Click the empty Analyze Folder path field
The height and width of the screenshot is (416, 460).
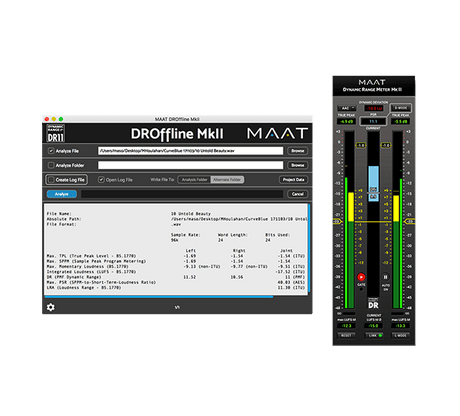point(190,165)
